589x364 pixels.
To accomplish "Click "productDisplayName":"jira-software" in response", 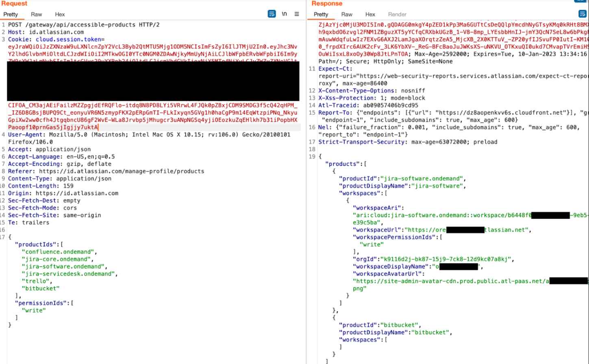I will 401,186.
